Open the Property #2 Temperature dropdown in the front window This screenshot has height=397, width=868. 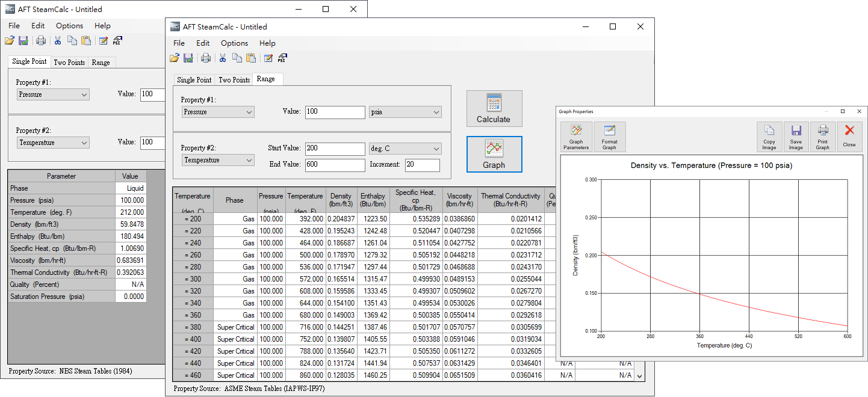(x=218, y=160)
